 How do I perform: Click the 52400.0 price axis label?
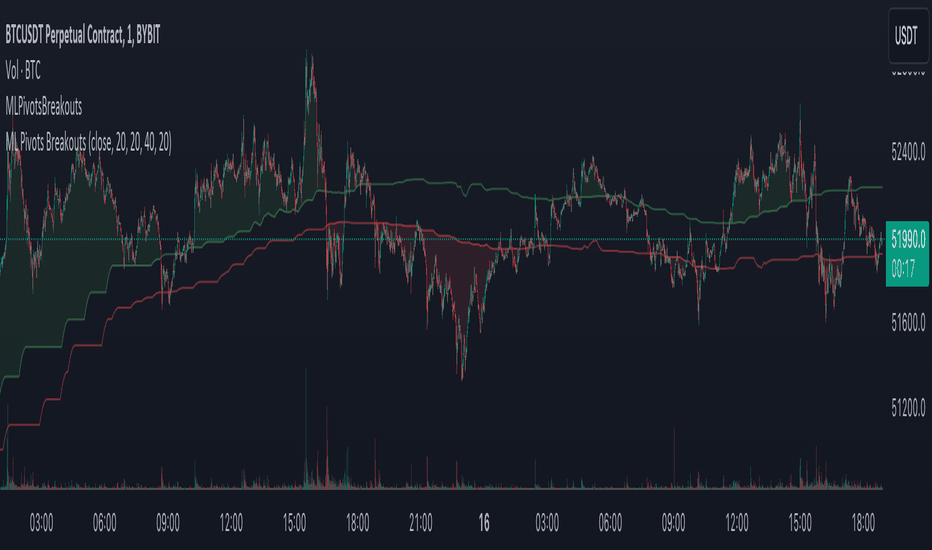(x=908, y=153)
